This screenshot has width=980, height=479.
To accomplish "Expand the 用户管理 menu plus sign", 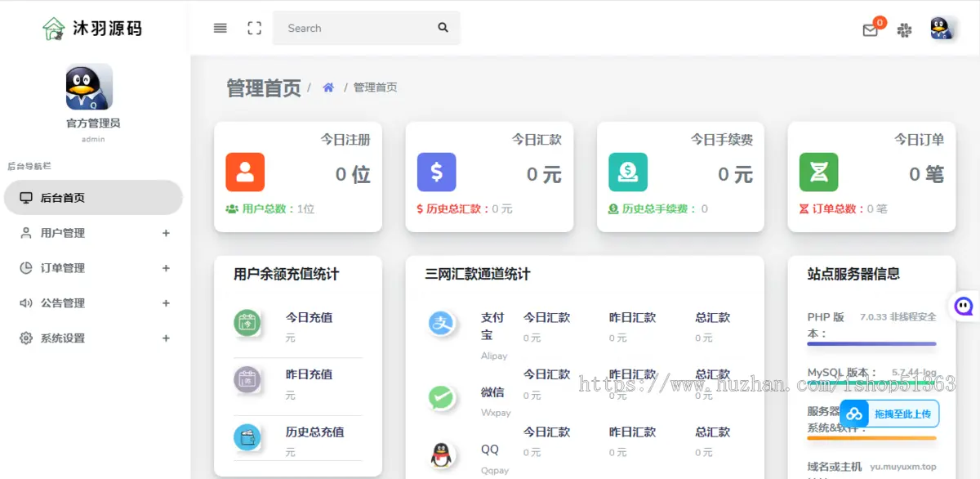I will (x=166, y=233).
